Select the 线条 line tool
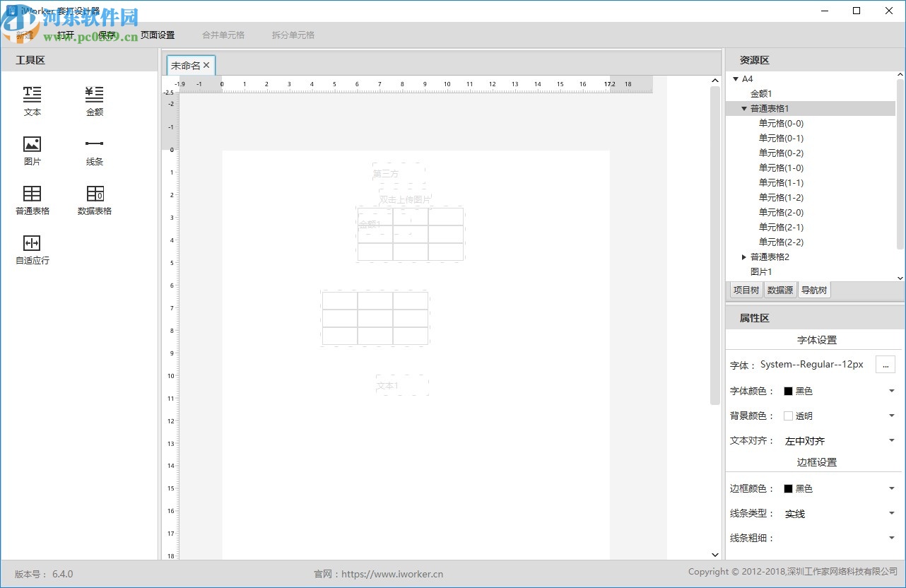This screenshot has height=588, width=906. point(94,151)
